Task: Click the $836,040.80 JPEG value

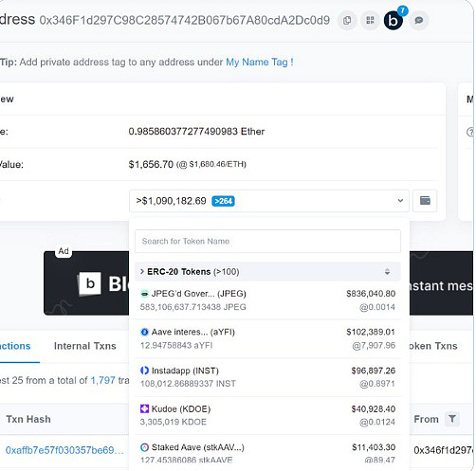Action: (371, 294)
